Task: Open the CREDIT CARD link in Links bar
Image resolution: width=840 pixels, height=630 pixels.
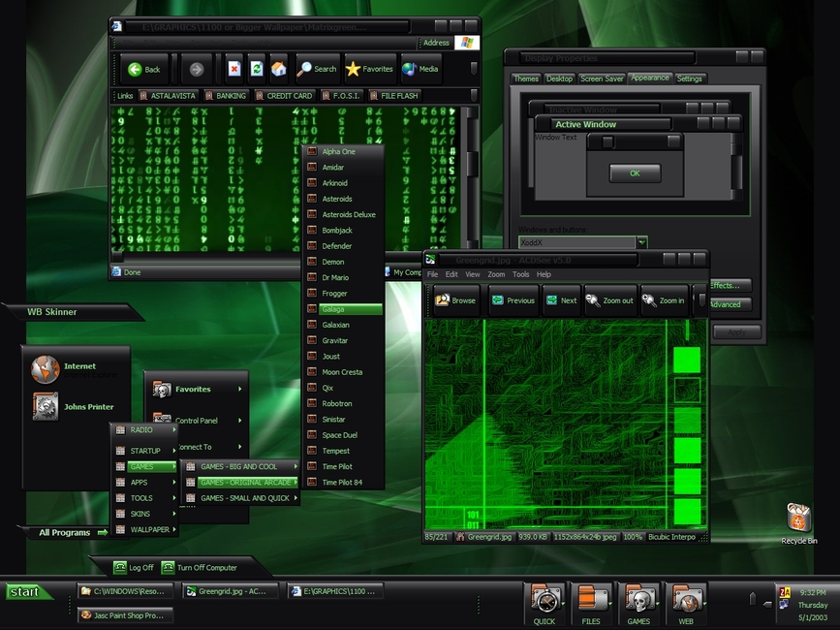Action: click(284, 95)
